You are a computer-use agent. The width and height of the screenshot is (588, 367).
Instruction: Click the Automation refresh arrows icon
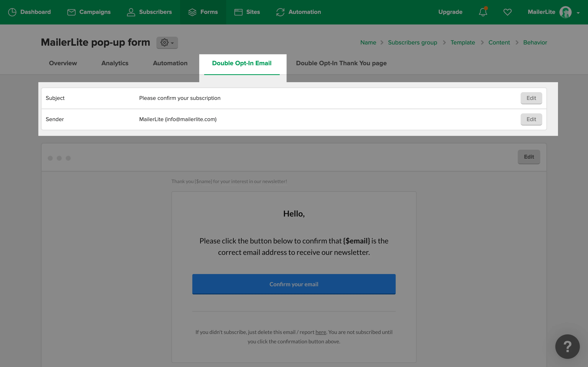pyautogui.click(x=280, y=12)
